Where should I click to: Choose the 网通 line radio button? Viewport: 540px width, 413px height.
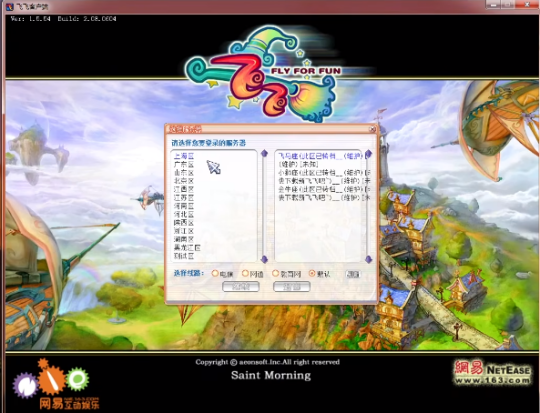[x=245, y=273]
